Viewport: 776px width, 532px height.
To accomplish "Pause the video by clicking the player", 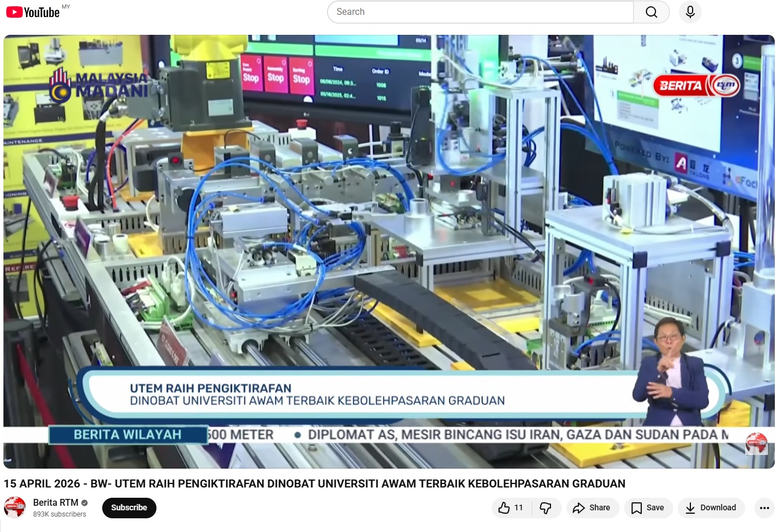I will pyautogui.click(x=388, y=228).
